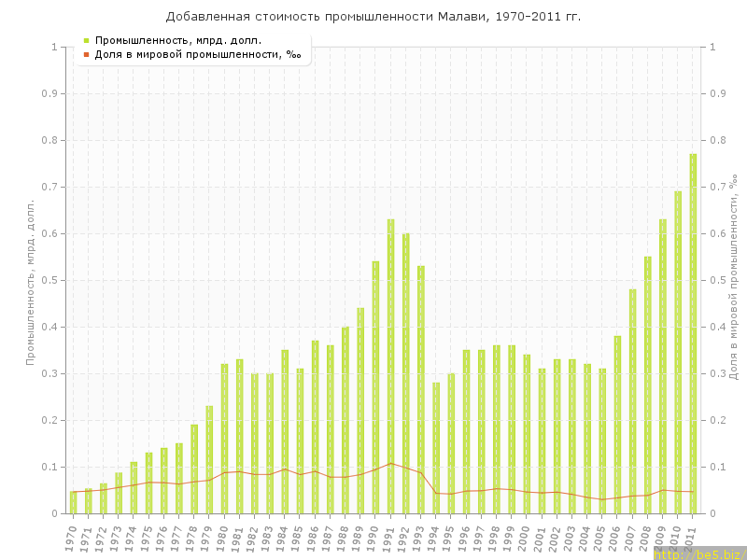Viewport: 747px width, 560px height.
Task: Click the left vertical axis title Промышленность
Action: click(30, 280)
